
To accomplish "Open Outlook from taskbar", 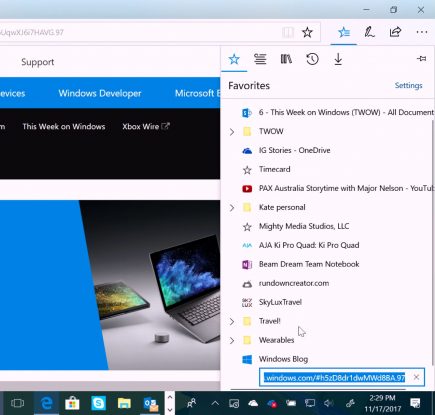I will click(151, 404).
